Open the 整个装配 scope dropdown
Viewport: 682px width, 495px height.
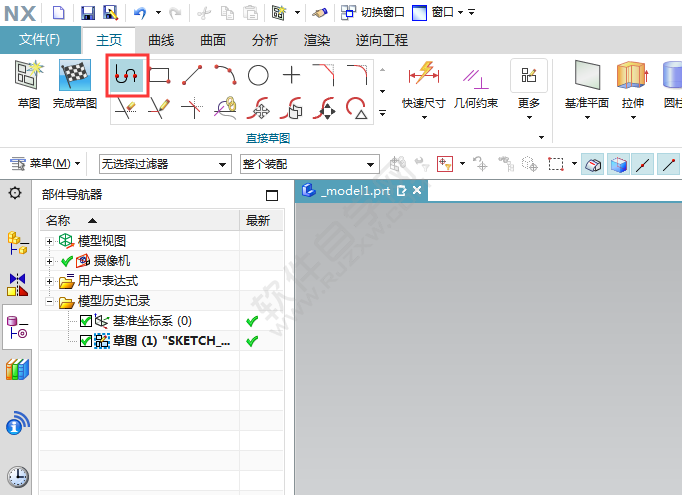click(309, 164)
